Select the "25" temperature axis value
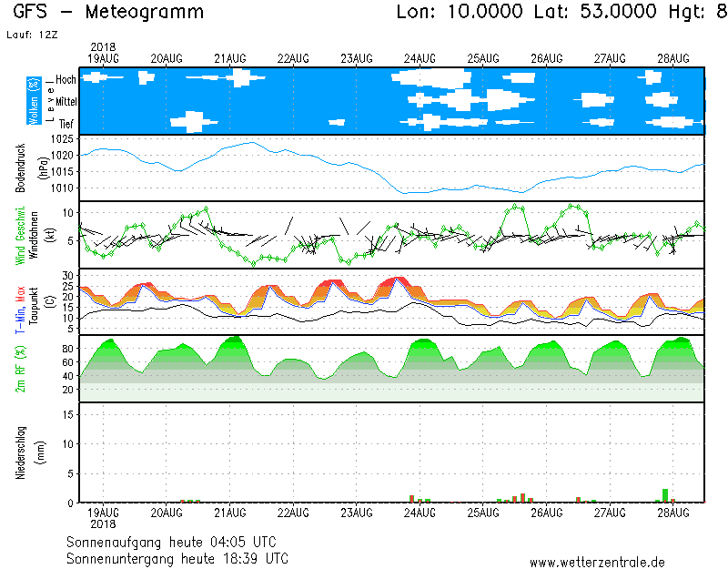The image size is (728, 569). (69, 286)
